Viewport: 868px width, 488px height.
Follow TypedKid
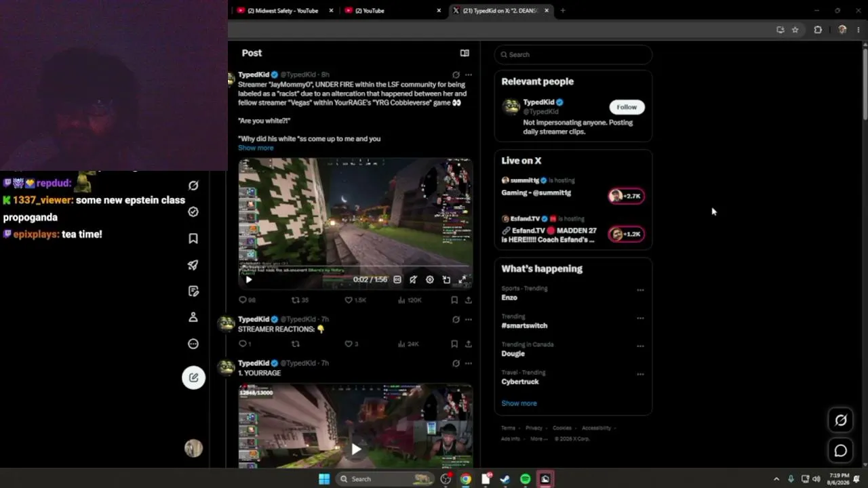pyautogui.click(x=627, y=107)
